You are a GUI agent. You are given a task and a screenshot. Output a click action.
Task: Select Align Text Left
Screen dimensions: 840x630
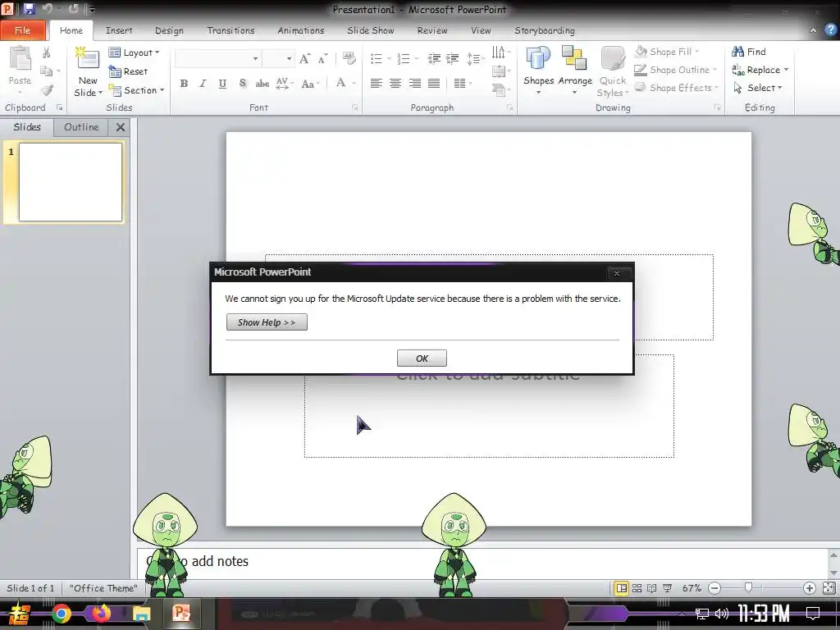tap(376, 84)
